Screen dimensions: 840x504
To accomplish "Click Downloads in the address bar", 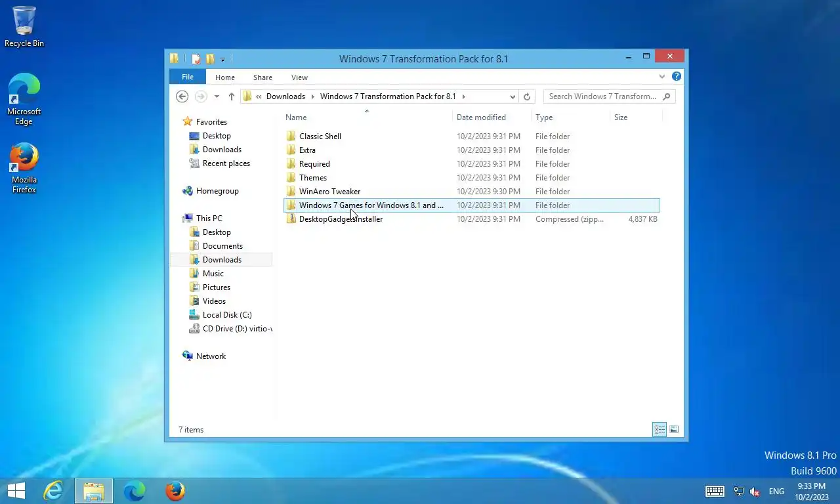I will 285,96.
